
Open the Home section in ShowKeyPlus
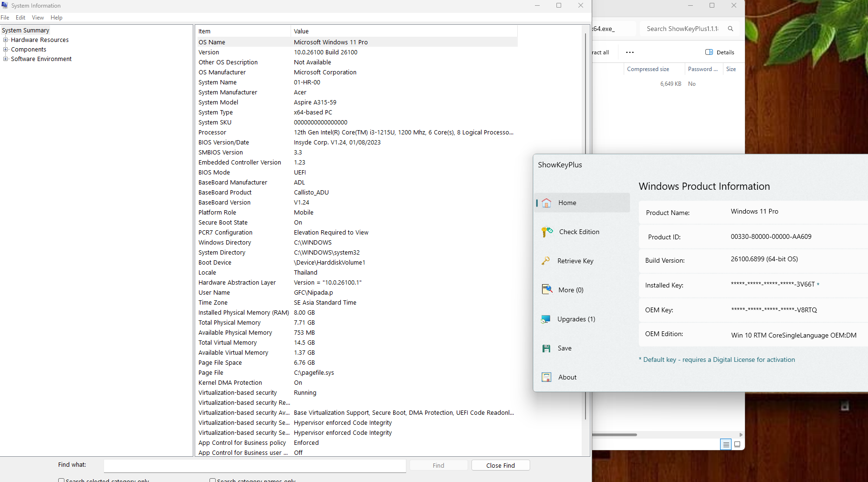[x=567, y=203]
